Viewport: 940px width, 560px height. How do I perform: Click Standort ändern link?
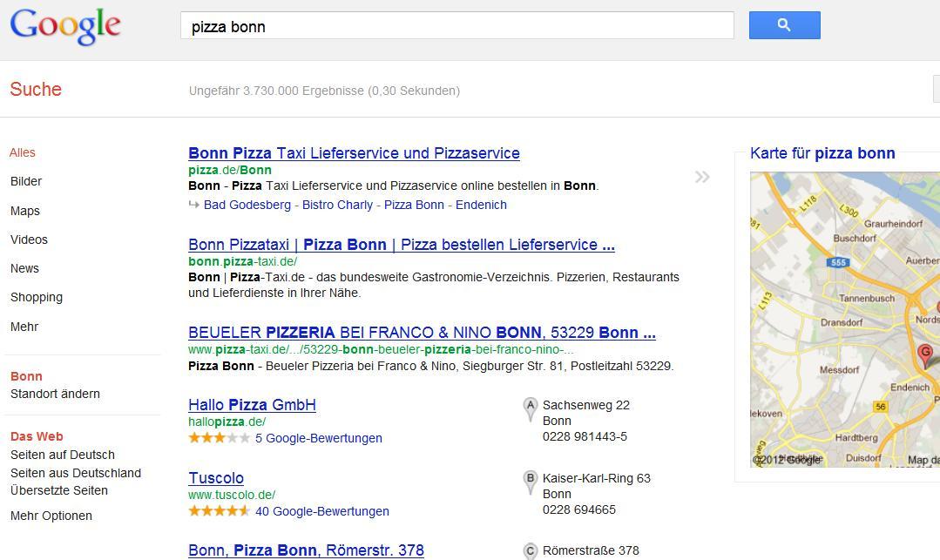click(55, 394)
